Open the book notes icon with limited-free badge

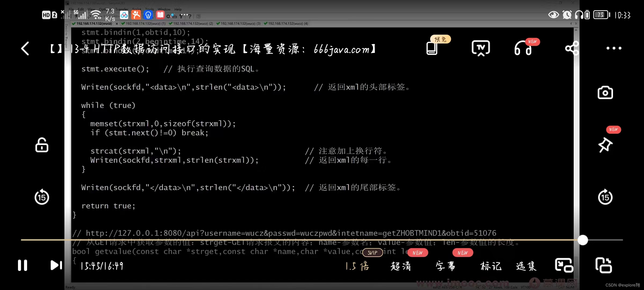pyautogui.click(x=432, y=49)
